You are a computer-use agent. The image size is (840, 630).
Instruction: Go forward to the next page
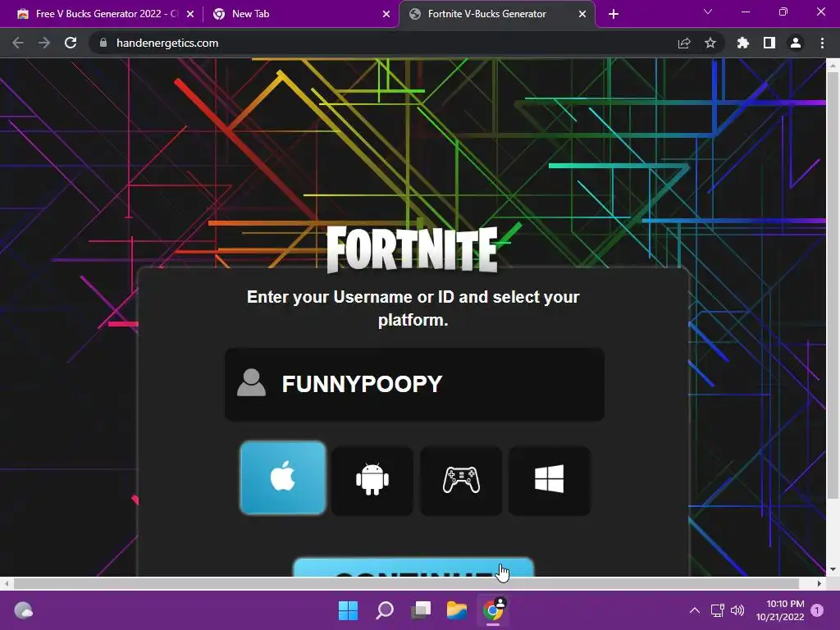pyautogui.click(x=44, y=43)
